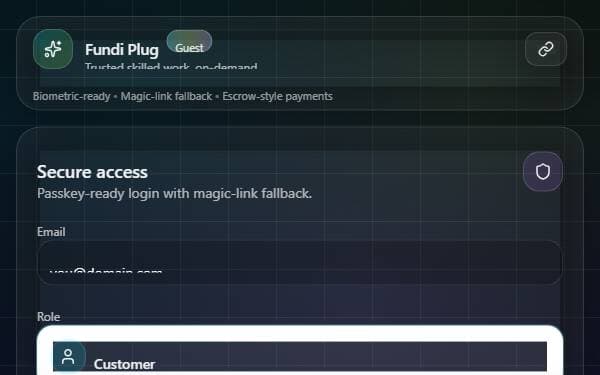Click the Biometric-ready tagline text

[x=183, y=96]
